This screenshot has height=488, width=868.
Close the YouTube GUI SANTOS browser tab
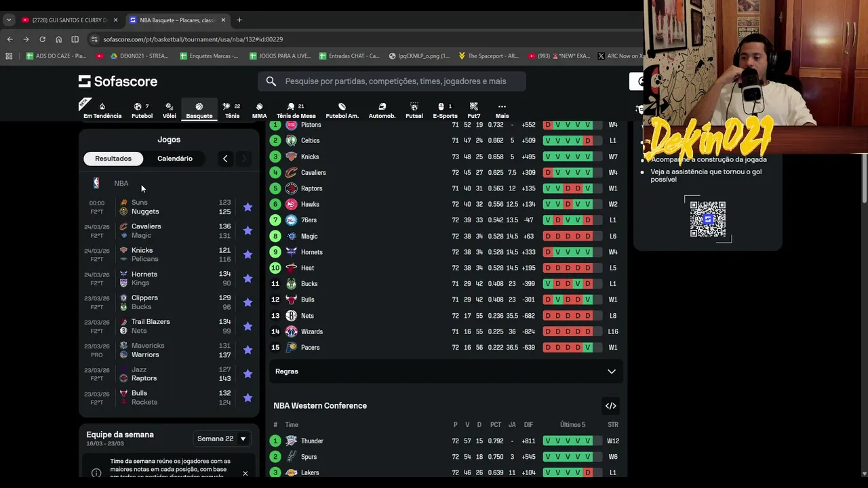(115, 20)
